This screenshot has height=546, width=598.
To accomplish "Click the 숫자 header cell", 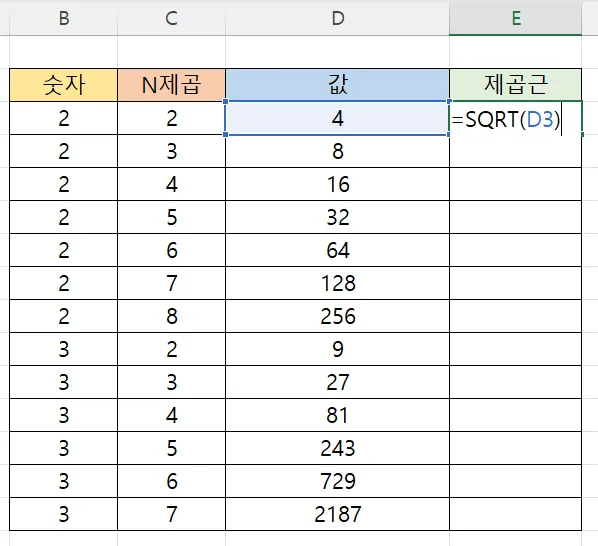I will point(63,85).
